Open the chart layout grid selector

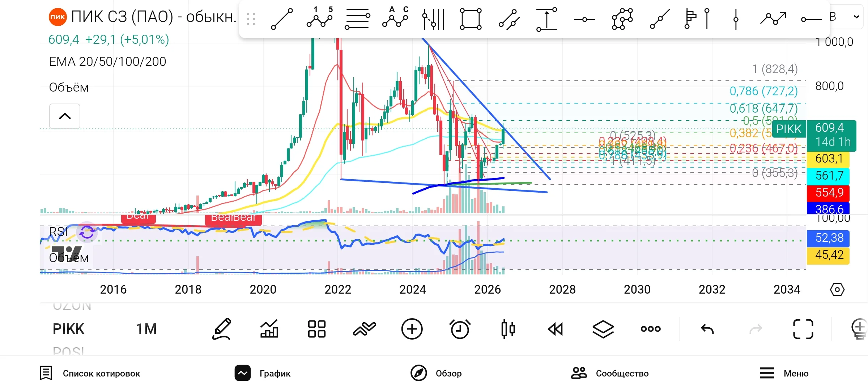316,329
